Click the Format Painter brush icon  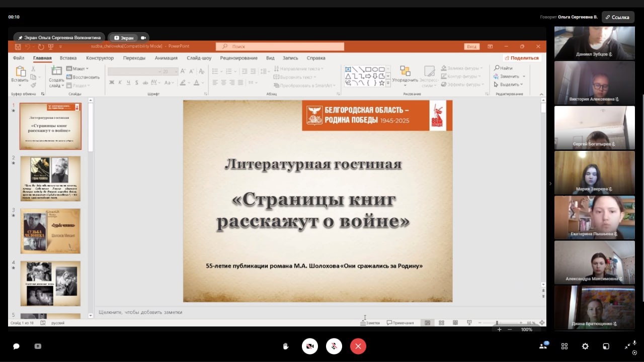pos(33,84)
